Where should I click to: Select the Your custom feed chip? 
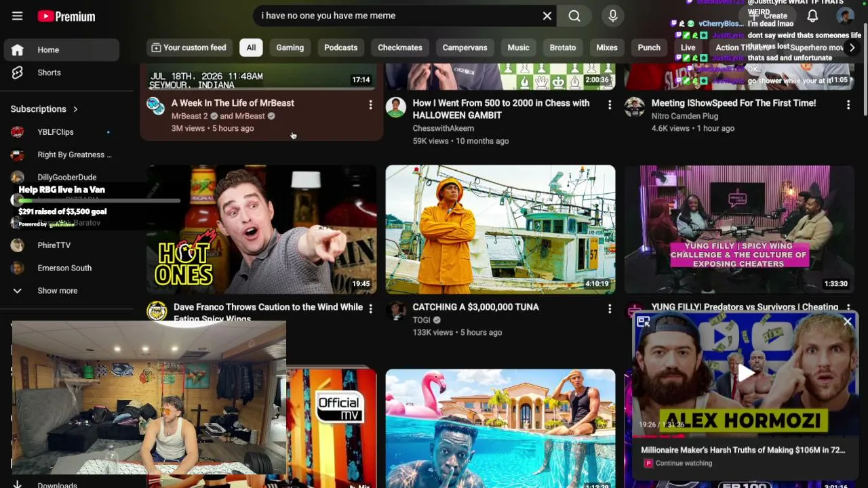coord(189,47)
